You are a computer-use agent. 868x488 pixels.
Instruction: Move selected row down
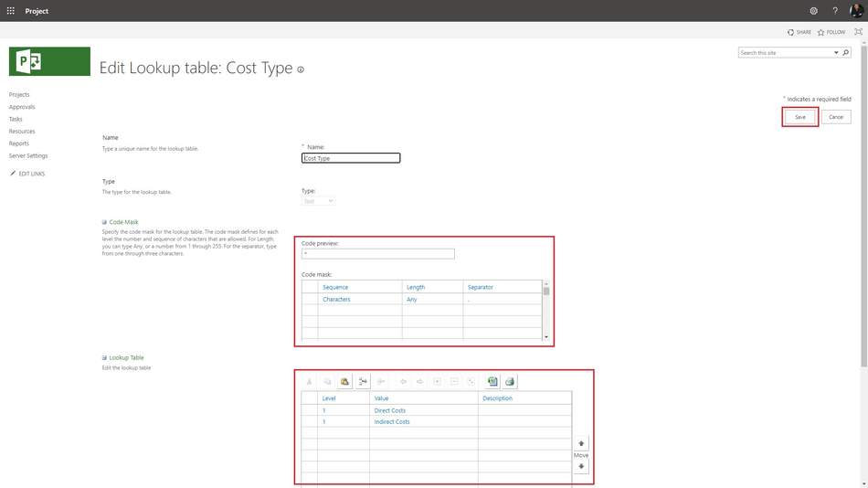pos(581,466)
